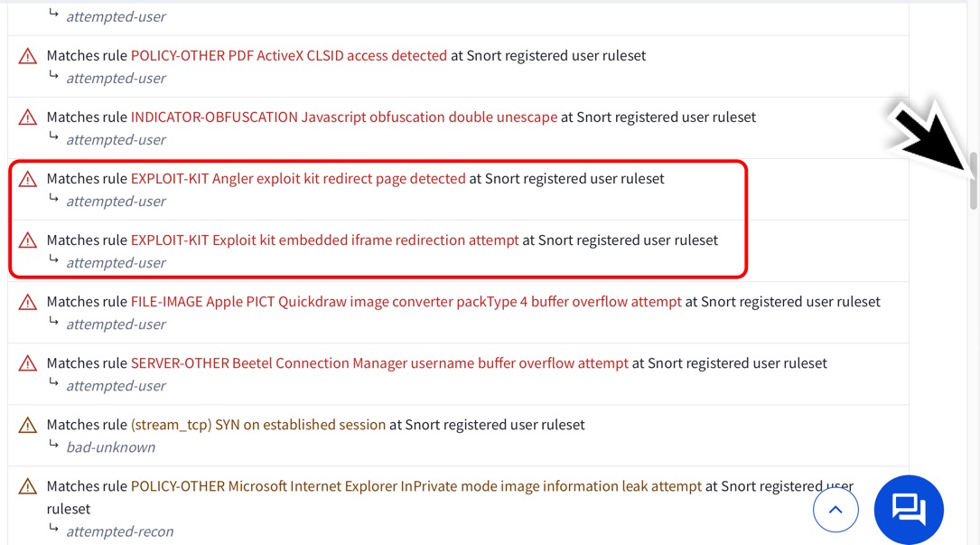Click warning icon beside Apple PICT Quickdraw rule
Image resolution: width=980 pixels, height=545 pixels.
[27, 302]
